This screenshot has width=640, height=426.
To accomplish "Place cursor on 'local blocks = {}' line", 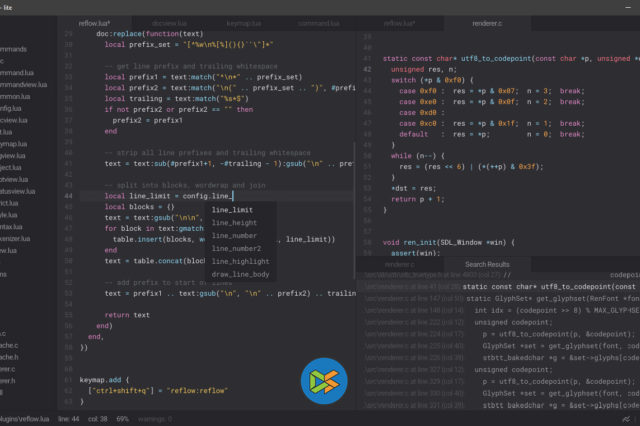I will point(140,207).
